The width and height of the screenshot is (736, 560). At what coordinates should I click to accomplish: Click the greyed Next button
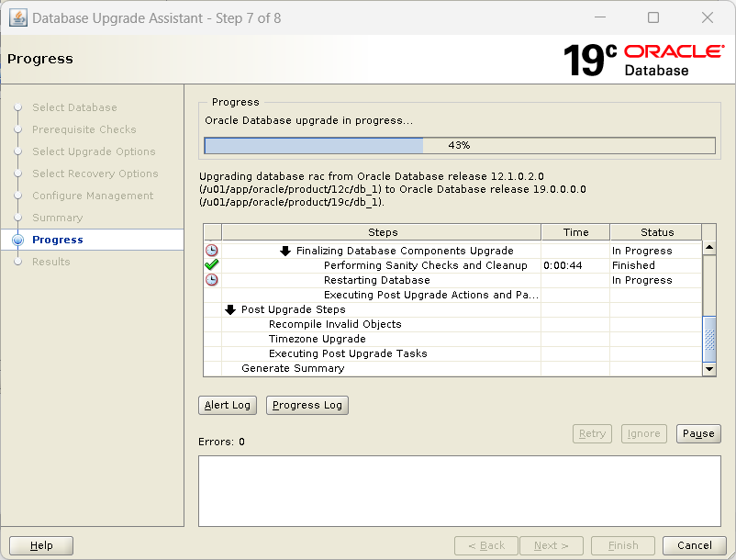pyautogui.click(x=552, y=545)
